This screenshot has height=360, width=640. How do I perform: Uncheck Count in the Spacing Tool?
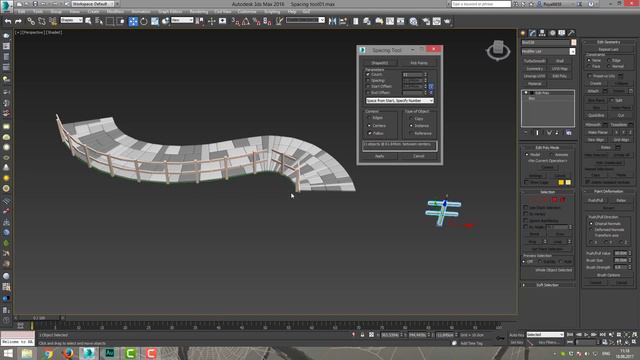tap(368, 75)
